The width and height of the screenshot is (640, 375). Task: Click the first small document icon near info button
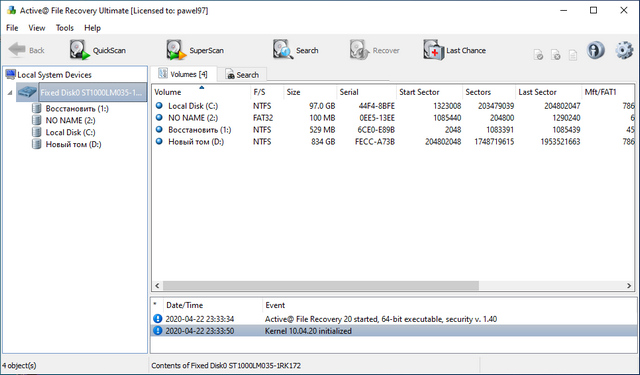click(538, 55)
